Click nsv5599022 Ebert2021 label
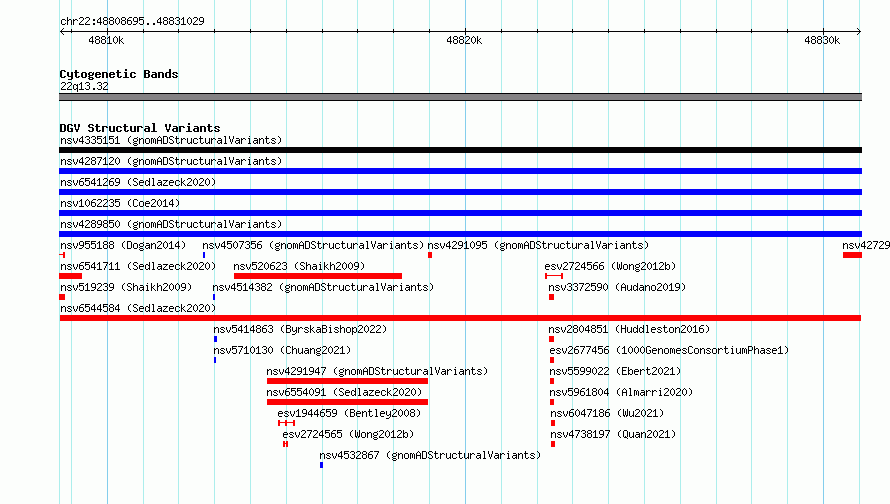890x504 pixels. 615,371
